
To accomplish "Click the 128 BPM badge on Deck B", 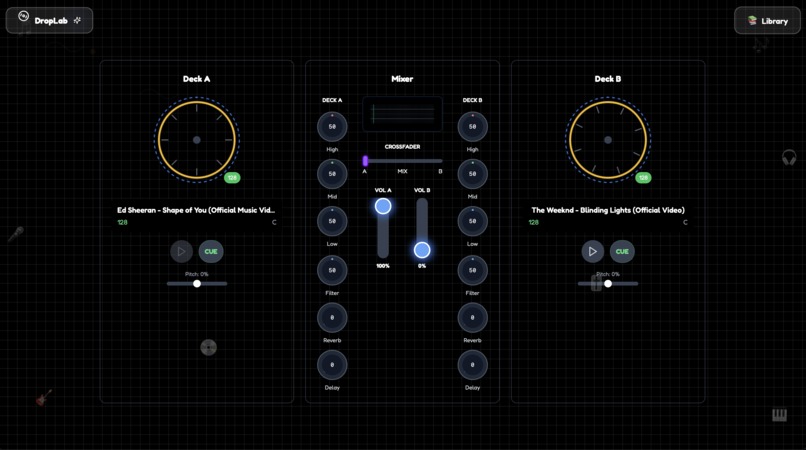I will [x=643, y=177].
